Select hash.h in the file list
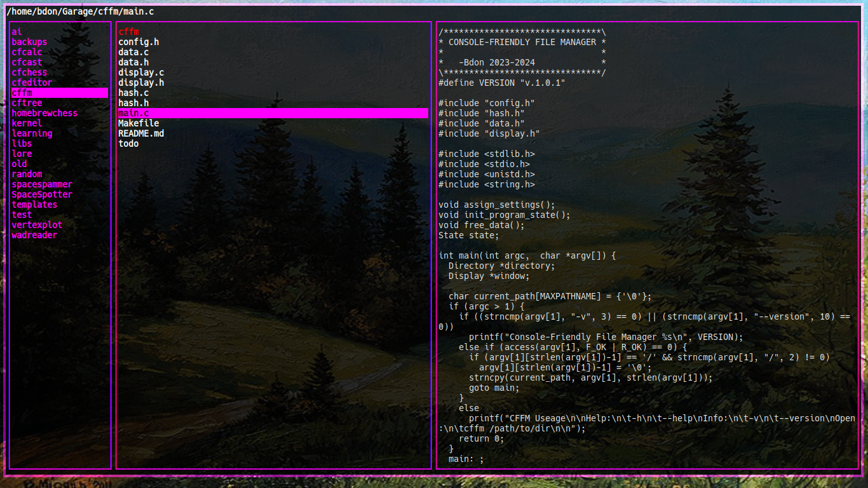Viewport: 868px width, 488px height. [133, 103]
